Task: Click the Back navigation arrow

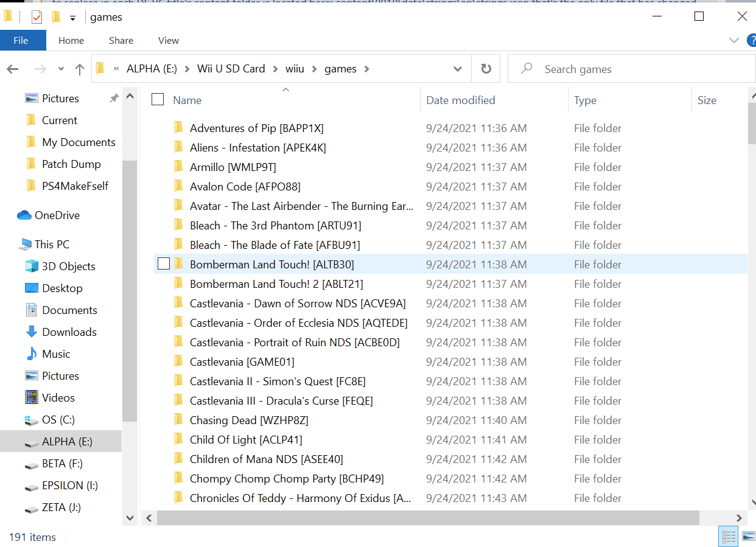Action: tap(13, 69)
